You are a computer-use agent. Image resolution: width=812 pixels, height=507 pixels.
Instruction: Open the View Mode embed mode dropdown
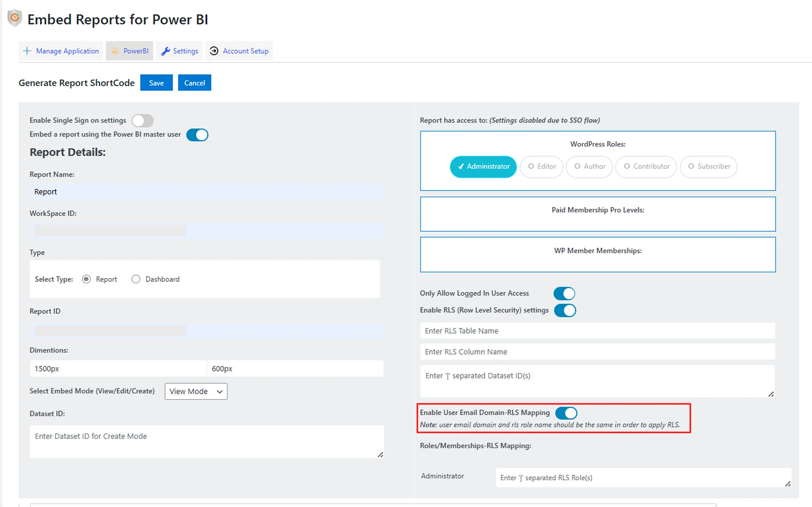(x=196, y=392)
